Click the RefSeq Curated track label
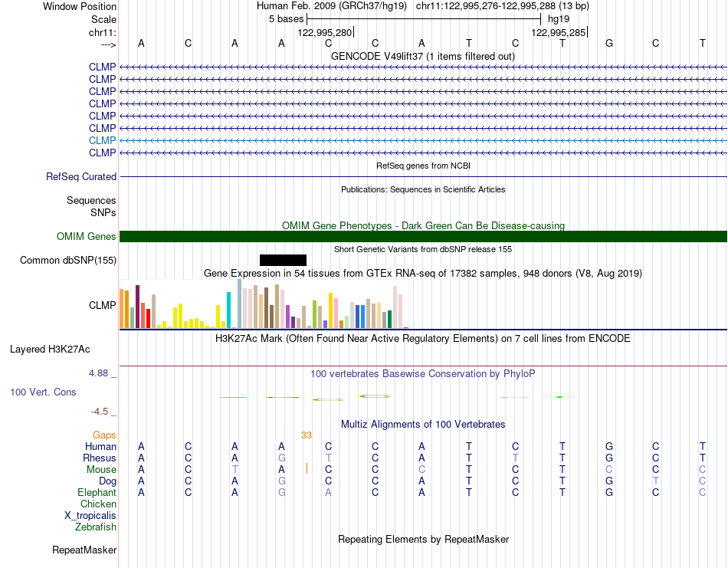The image size is (728, 568). [81, 176]
